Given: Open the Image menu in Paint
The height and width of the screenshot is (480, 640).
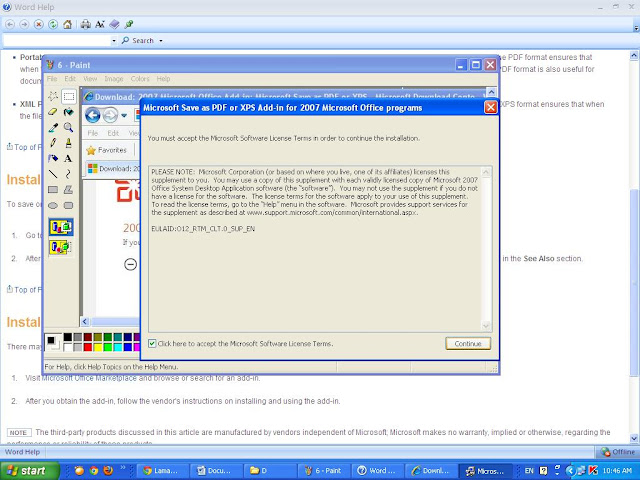Looking at the screenshot, I should tap(114, 79).
